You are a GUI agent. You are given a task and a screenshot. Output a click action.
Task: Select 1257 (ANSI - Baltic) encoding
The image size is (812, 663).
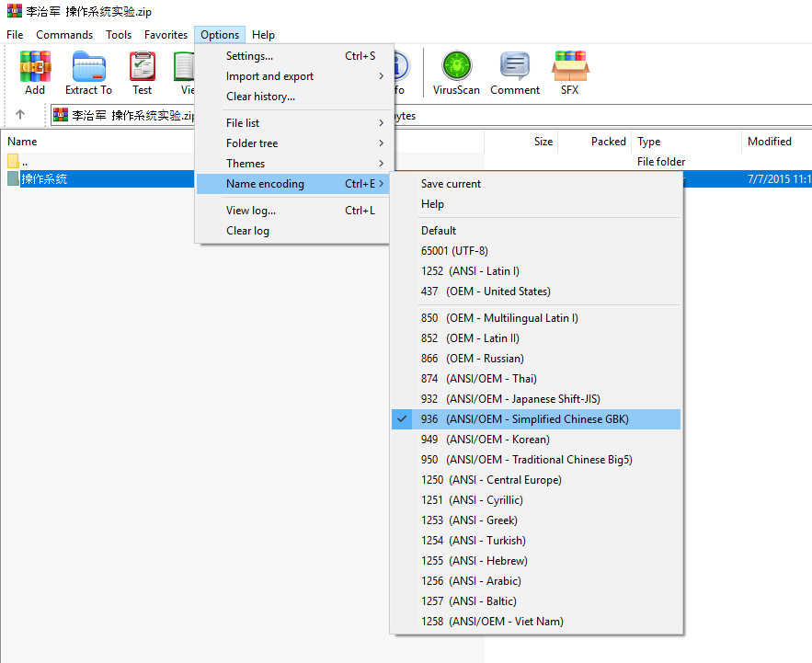pyautogui.click(x=536, y=600)
